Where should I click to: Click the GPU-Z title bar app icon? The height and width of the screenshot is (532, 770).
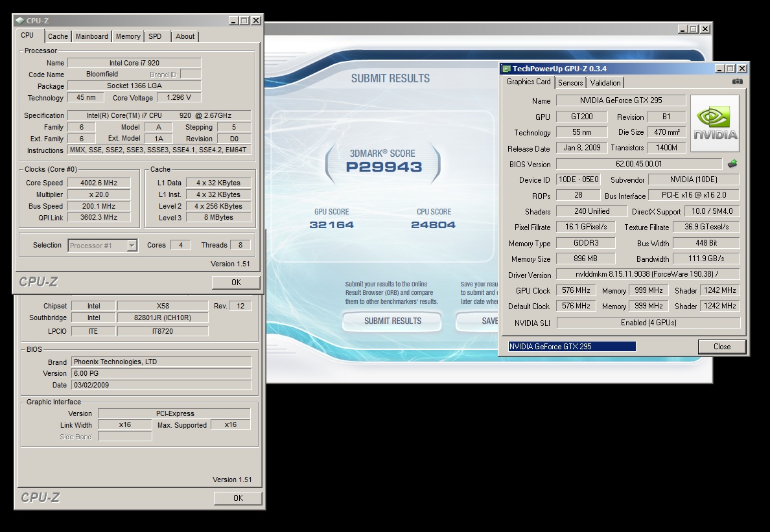click(506, 69)
